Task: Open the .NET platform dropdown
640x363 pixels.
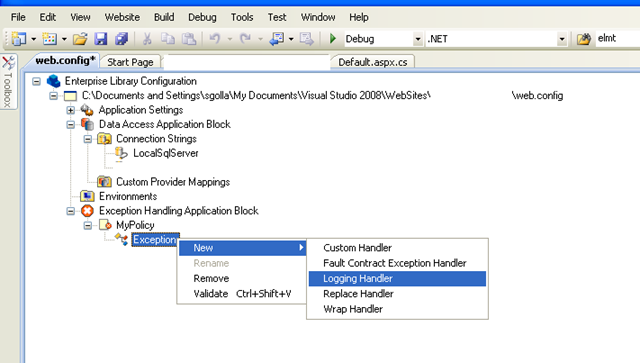Action: (x=562, y=39)
